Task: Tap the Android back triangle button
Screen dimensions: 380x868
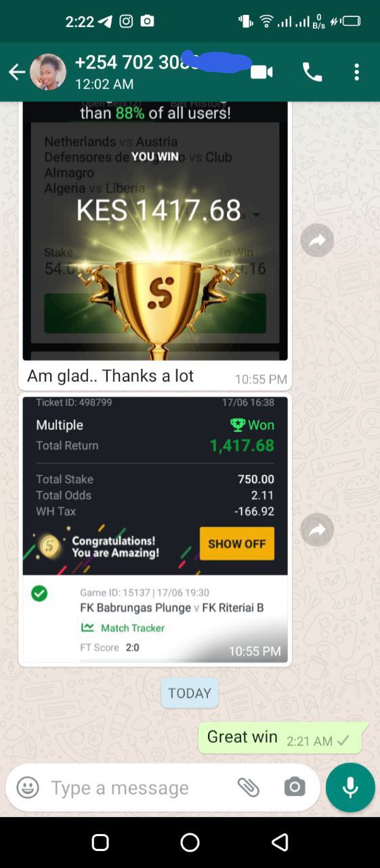Action: [x=279, y=842]
